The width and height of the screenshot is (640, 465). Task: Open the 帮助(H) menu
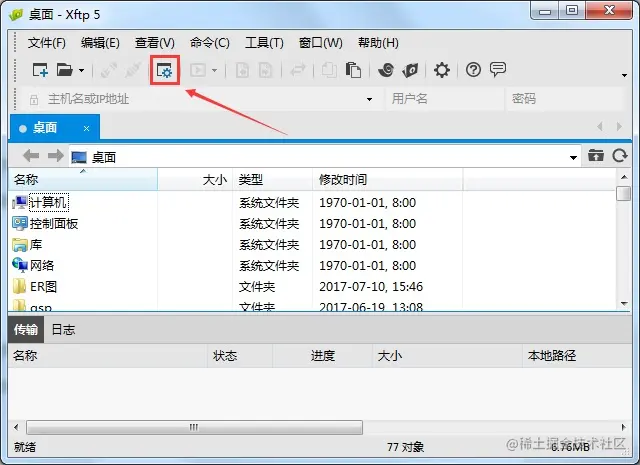click(x=378, y=42)
